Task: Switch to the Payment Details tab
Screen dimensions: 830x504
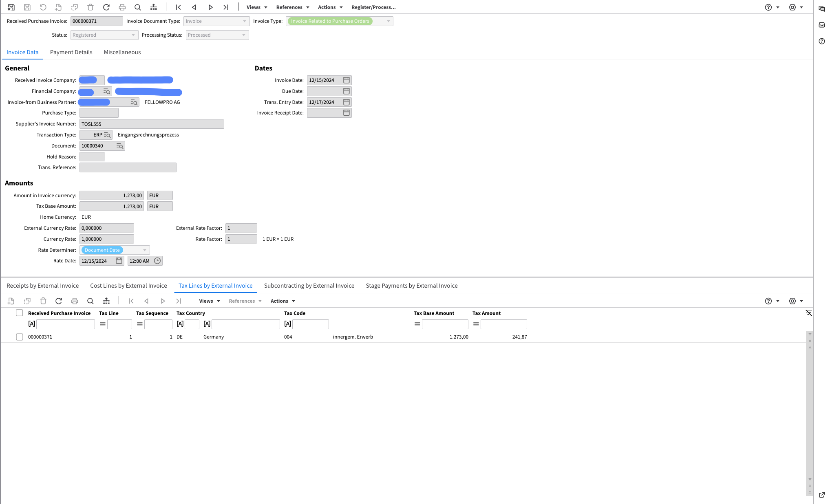Action: click(x=71, y=52)
